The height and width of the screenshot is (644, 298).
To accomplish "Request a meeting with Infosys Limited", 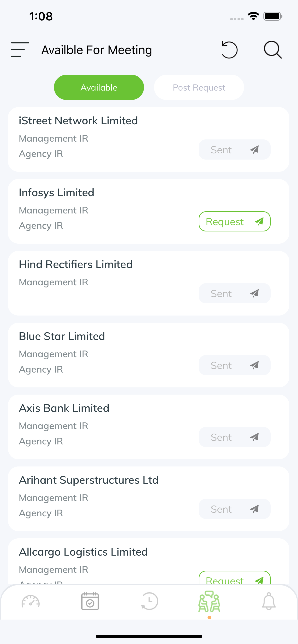I will (x=234, y=222).
